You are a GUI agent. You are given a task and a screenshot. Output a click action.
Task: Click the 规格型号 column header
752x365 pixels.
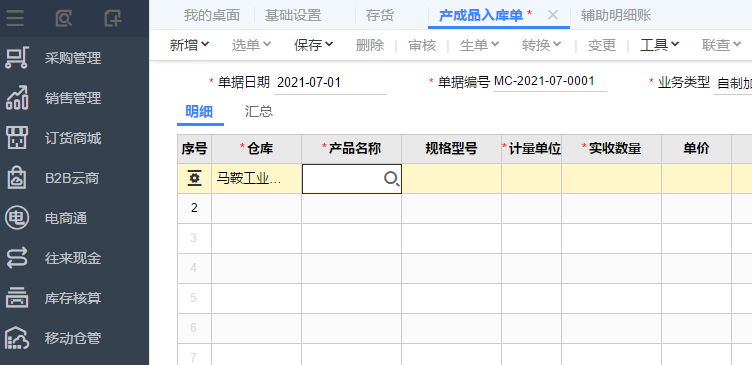point(452,149)
